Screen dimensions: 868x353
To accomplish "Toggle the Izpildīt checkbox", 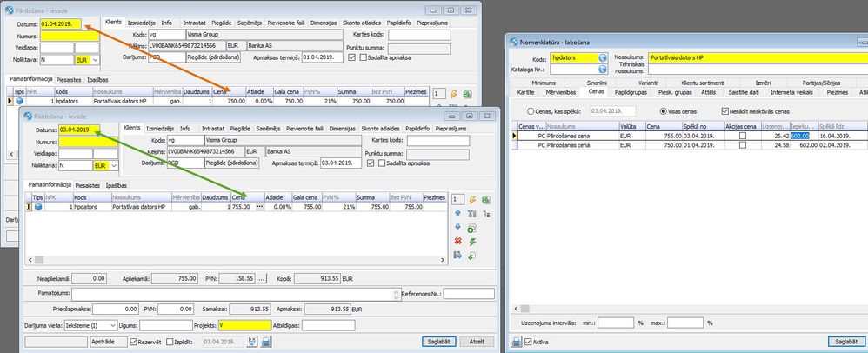I will coord(170,342).
